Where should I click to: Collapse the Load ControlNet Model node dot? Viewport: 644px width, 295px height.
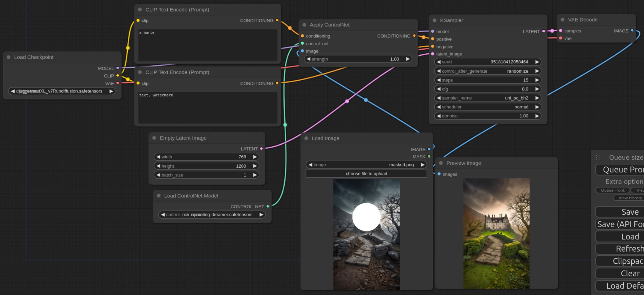point(159,196)
